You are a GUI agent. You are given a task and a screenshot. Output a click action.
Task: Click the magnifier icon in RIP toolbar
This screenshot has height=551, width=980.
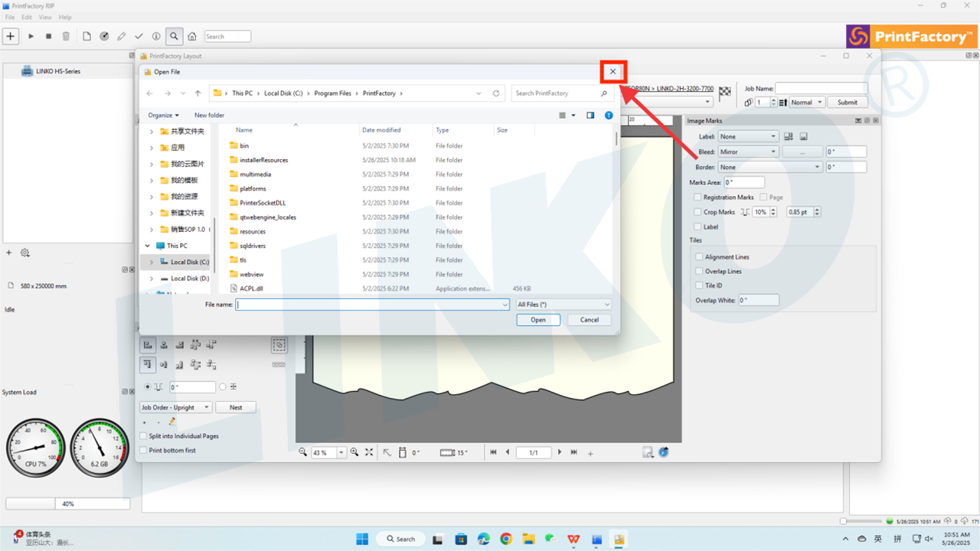click(175, 36)
